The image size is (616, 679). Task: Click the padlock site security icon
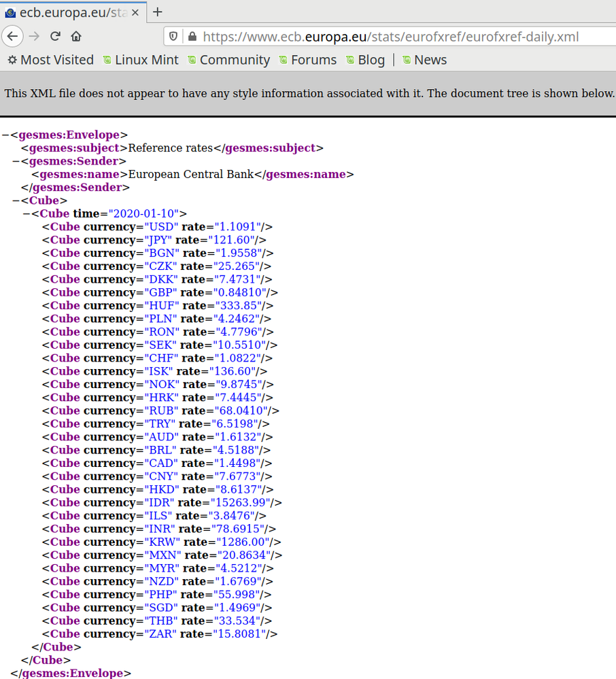(x=192, y=37)
